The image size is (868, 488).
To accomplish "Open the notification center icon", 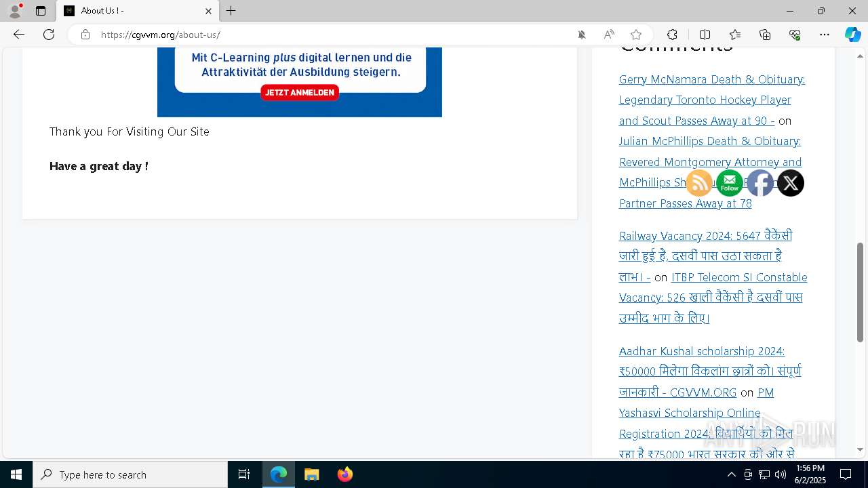I will (846, 474).
